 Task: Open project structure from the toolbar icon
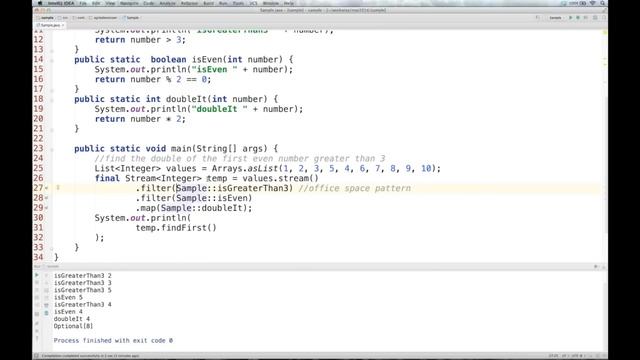click(595, 18)
